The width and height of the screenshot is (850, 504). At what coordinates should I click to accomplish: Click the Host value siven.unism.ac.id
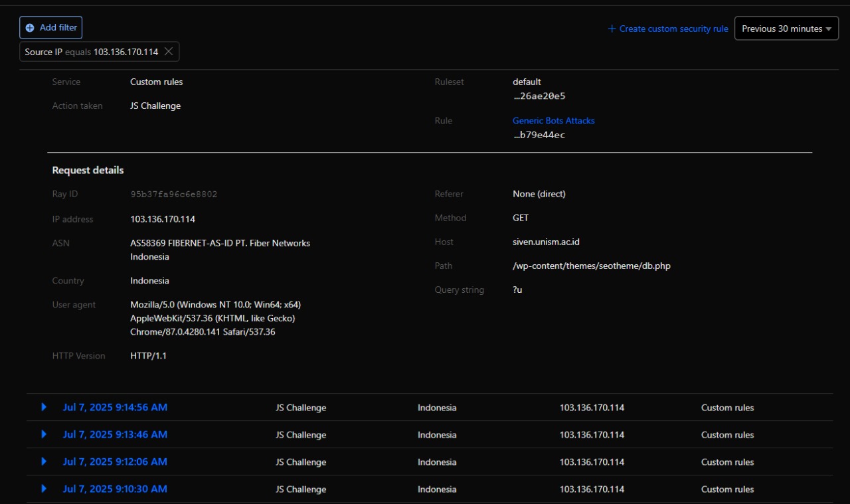(546, 242)
